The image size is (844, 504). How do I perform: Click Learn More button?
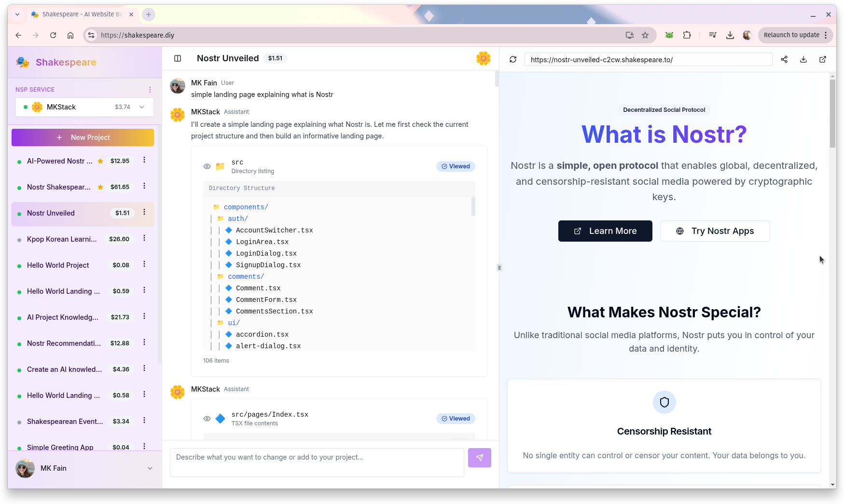pos(605,231)
